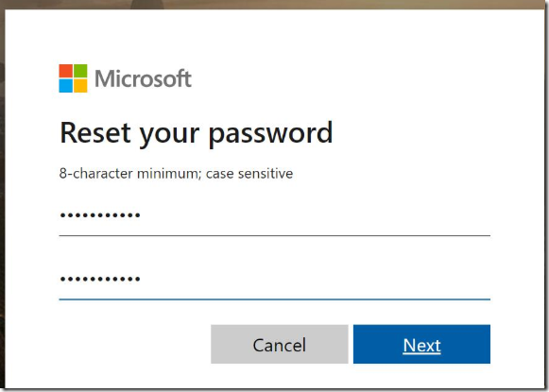Click the background photo strip above the dialog
549x392 pixels.
point(274,4)
